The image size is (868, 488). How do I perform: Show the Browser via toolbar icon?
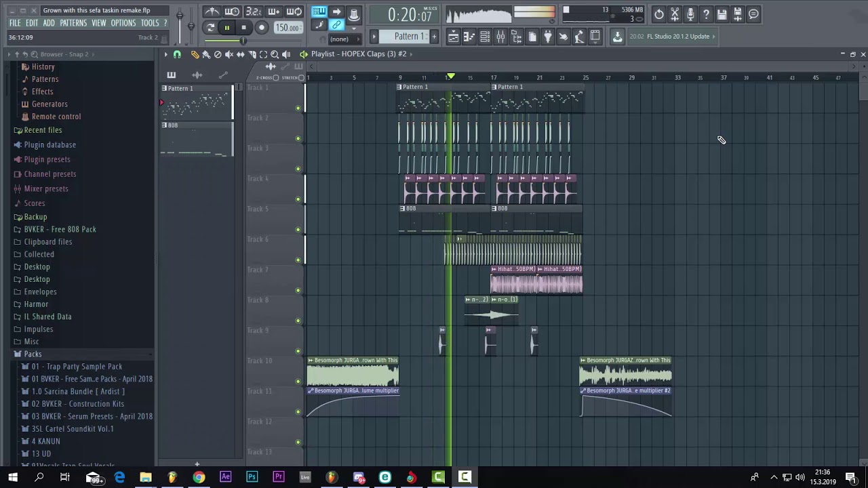pos(516,37)
